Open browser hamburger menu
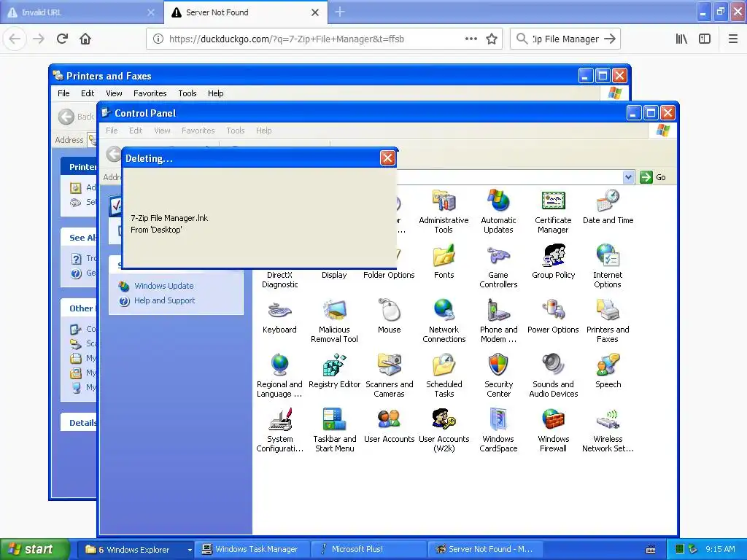 [732, 39]
